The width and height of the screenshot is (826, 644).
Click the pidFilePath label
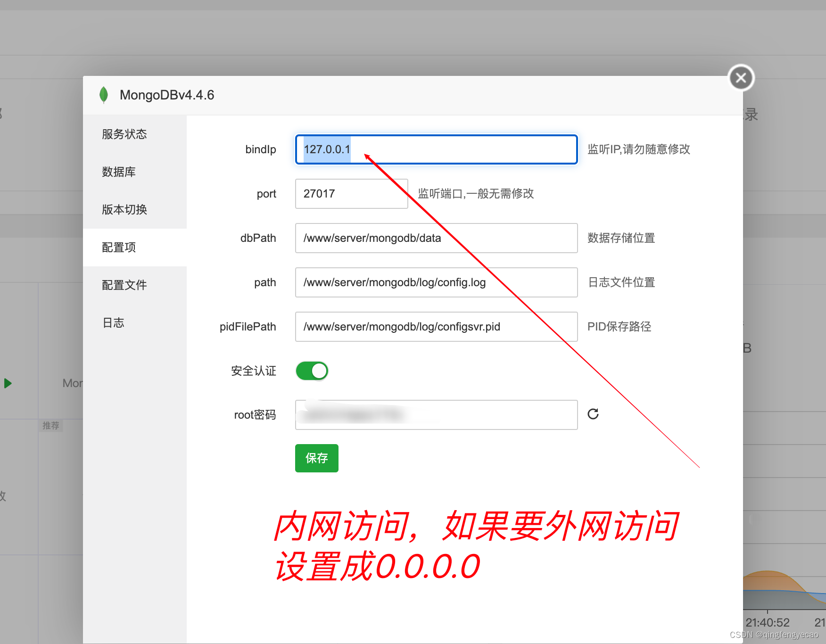pyautogui.click(x=248, y=327)
